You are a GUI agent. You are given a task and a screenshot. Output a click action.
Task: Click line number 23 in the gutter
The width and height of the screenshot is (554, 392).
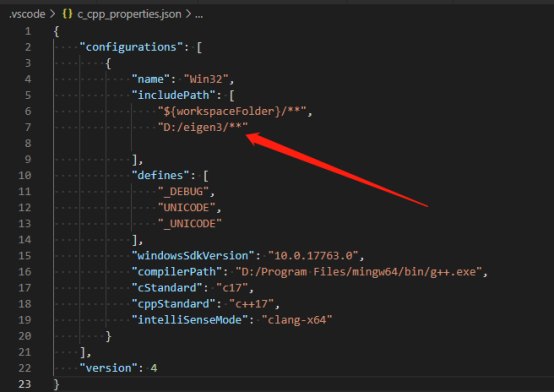[24, 384]
